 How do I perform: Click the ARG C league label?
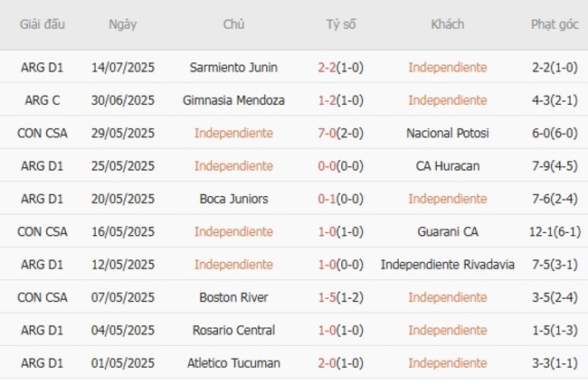(43, 100)
